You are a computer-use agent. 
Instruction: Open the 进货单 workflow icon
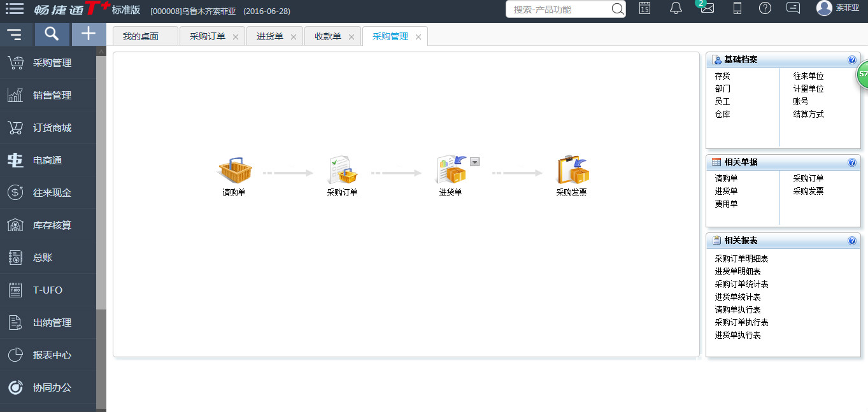click(x=451, y=169)
